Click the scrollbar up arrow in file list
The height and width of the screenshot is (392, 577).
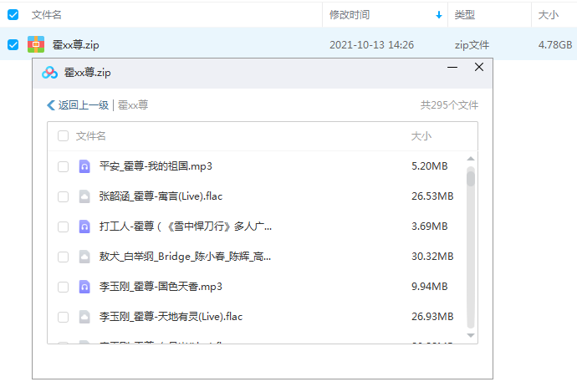(x=471, y=159)
